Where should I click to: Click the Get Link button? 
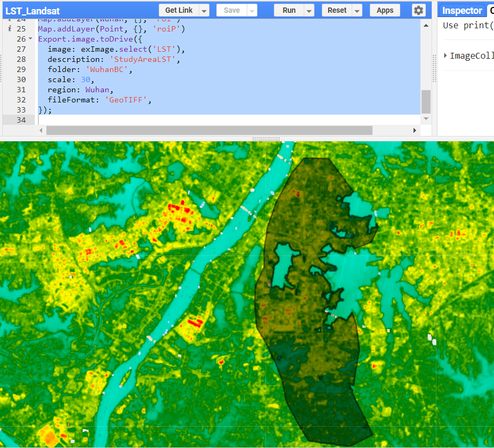tap(180, 10)
